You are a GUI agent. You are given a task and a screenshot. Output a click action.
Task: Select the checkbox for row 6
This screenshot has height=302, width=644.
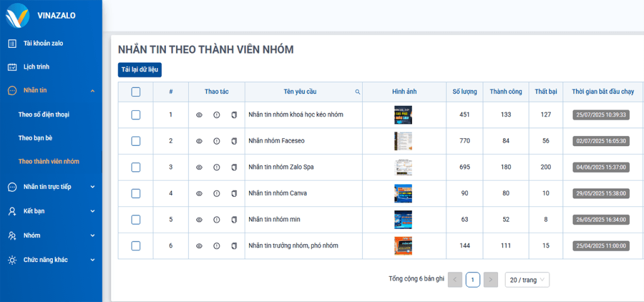136,245
